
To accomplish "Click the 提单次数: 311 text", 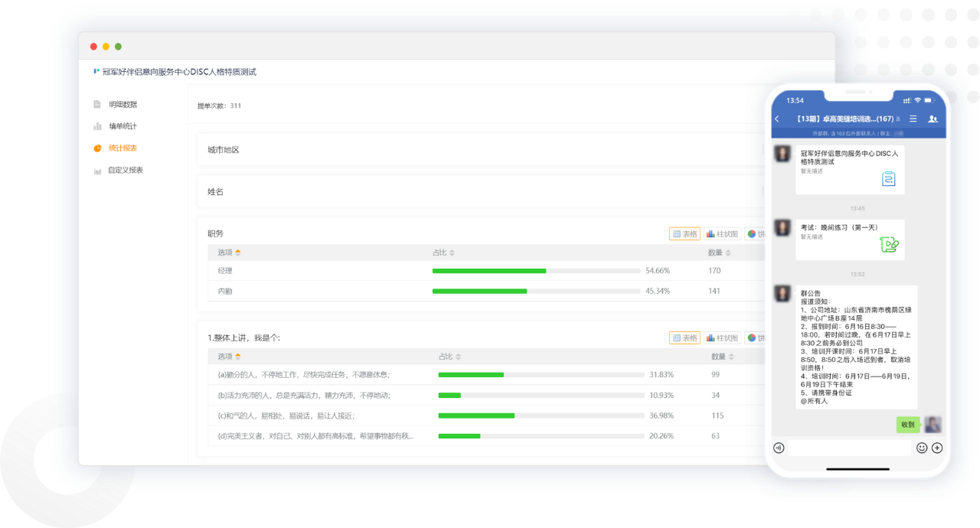I will tap(219, 106).
